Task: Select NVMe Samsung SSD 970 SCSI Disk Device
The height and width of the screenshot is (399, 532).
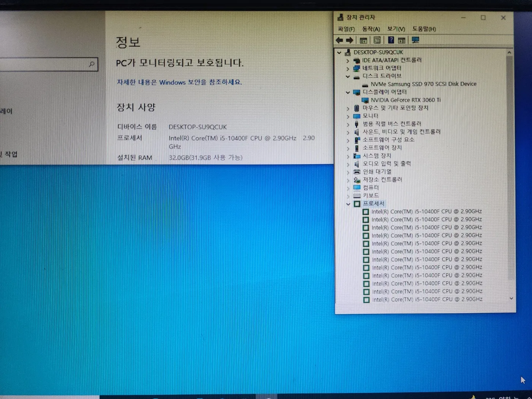Action: coord(423,84)
